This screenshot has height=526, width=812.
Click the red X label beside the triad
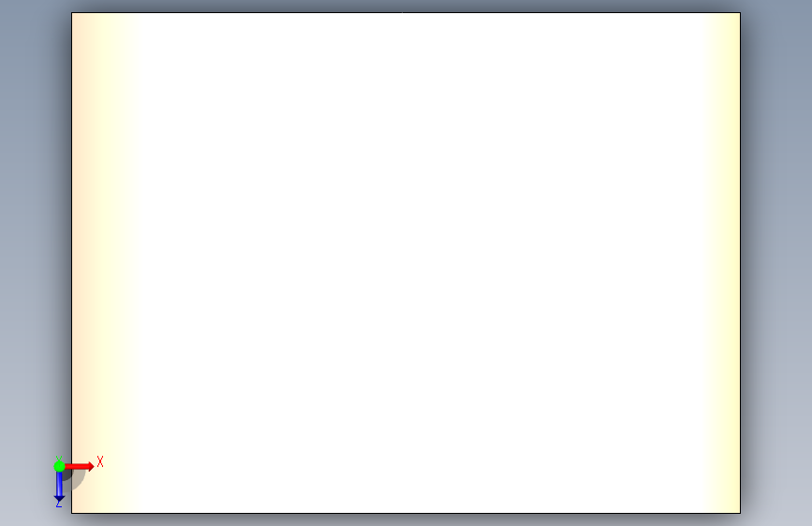pyautogui.click(x=100, y=461)
